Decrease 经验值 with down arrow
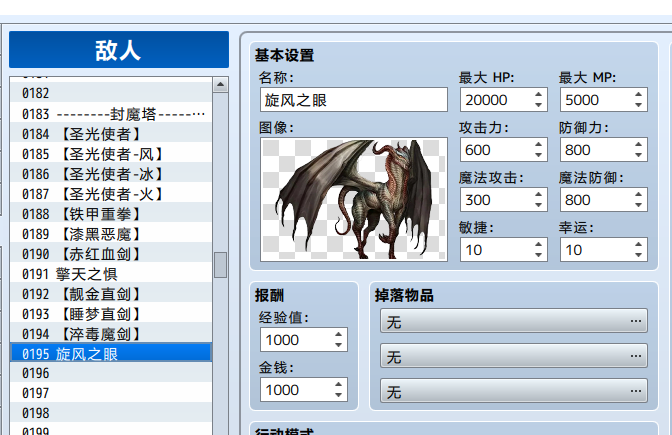This screenshot has width=672, height=435. tap(339, 345)
